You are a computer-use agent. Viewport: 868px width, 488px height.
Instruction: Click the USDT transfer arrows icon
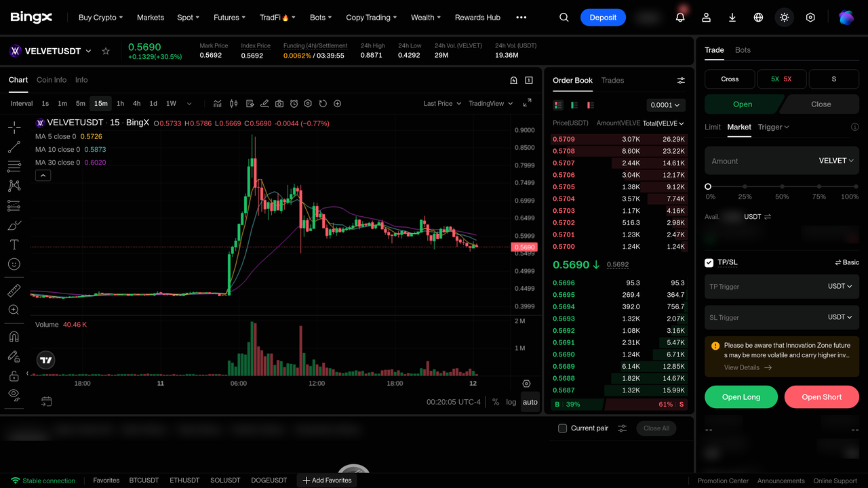pos(768,217)
